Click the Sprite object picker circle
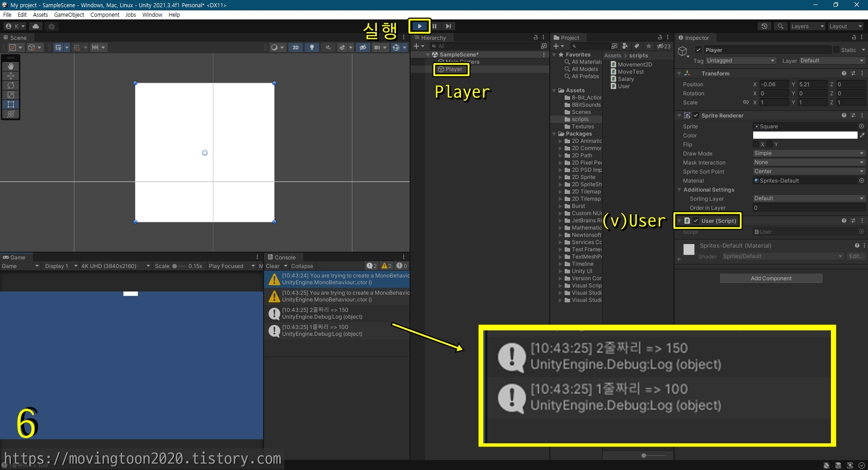Screen dimensions: 868x470 click(862, 127)
